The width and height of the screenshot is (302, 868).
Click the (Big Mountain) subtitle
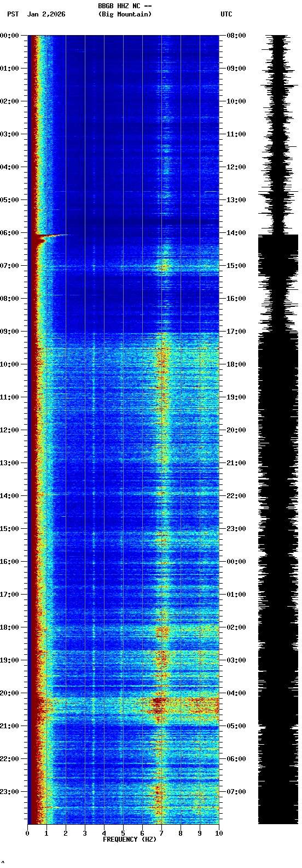coord(125,14)
